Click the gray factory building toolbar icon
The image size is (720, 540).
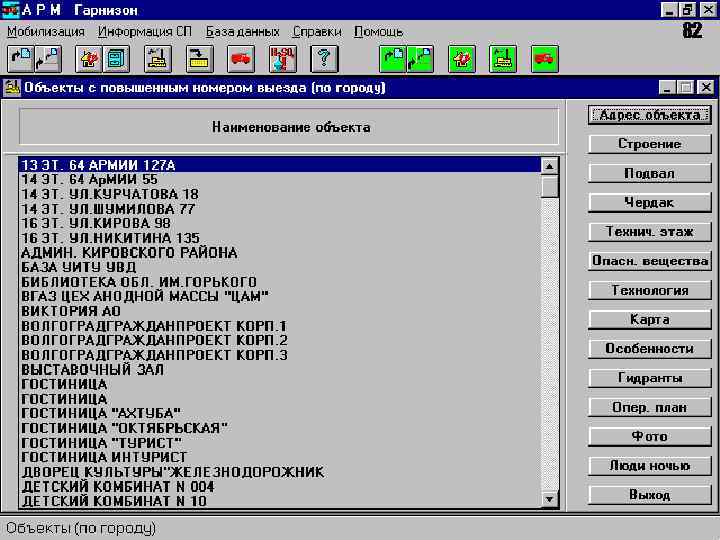click(158, 59)
